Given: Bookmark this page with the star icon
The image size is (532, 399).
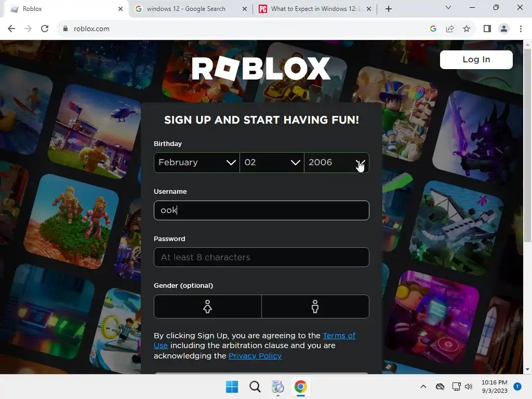Looking at the screenshot, I should point(467,29).
